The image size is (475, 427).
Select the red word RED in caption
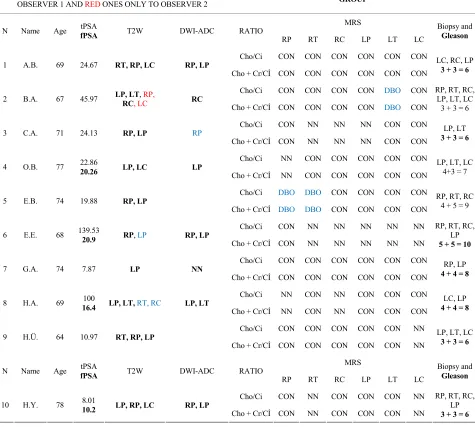92,4
